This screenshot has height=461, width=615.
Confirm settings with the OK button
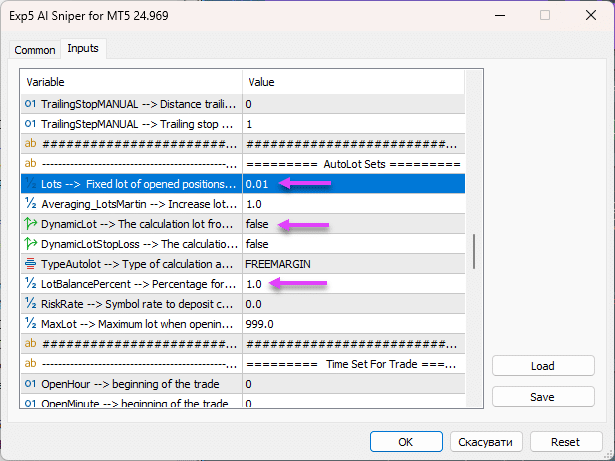coord(406,441)
